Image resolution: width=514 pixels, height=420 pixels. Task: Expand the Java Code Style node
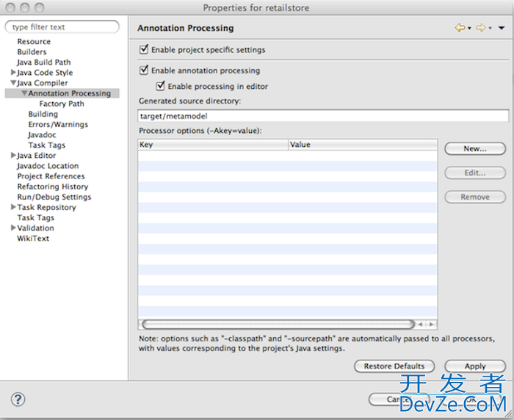pos(13,72)
